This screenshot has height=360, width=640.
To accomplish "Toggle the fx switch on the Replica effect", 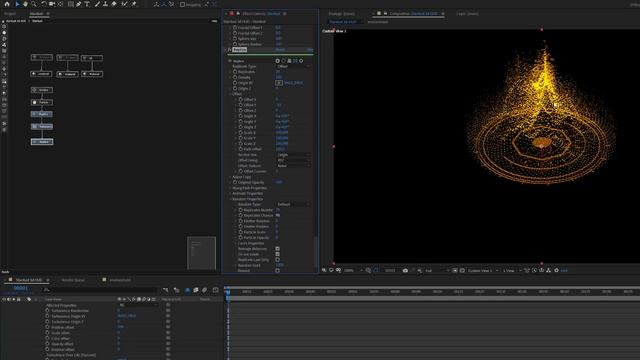I will click(x=229, y=50).
